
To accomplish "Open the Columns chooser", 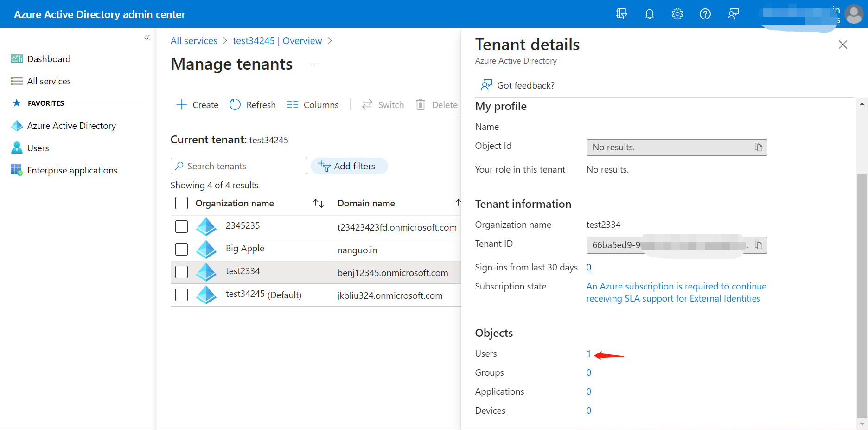I will pos(313,105).
